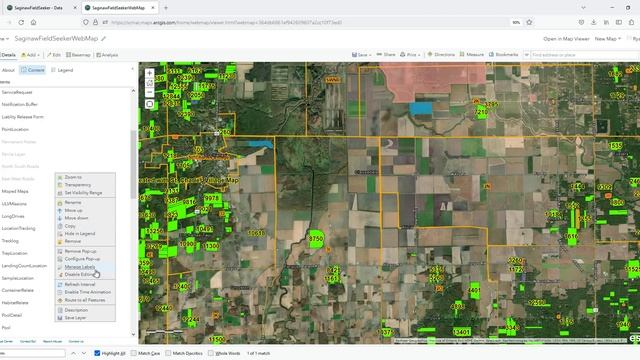Open the browser tab list chevron
This screenshot has width=640, height=360.
[583, 8]
